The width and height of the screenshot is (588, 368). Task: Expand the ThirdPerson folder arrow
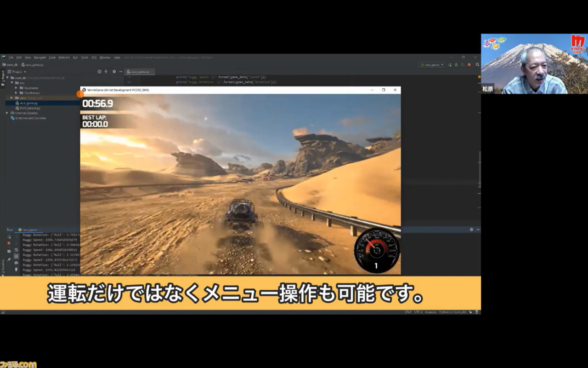(17, 93)
